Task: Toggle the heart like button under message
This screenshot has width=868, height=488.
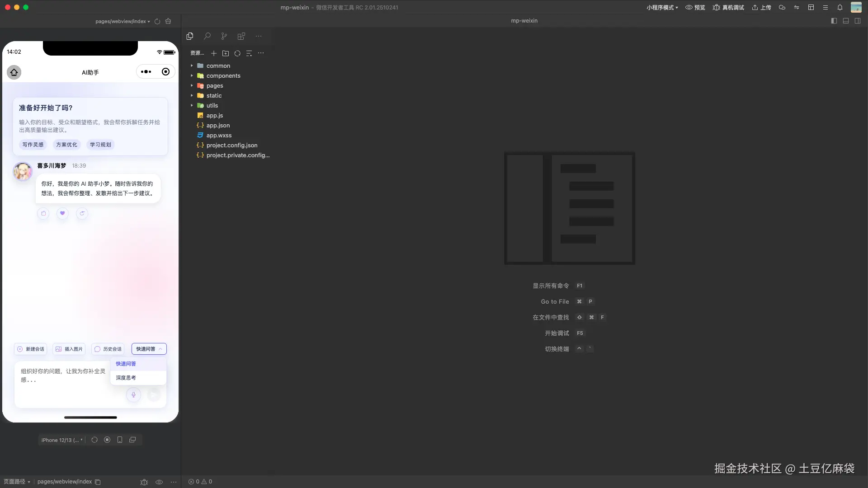Action: (x=62, y=213)
